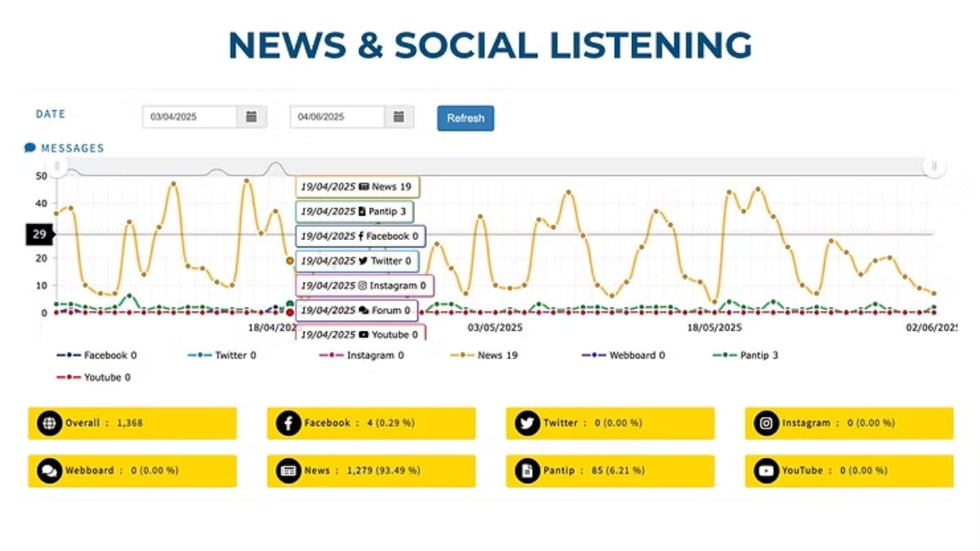Click the News newspaper icon in stats card

click(x=288, y=471)
